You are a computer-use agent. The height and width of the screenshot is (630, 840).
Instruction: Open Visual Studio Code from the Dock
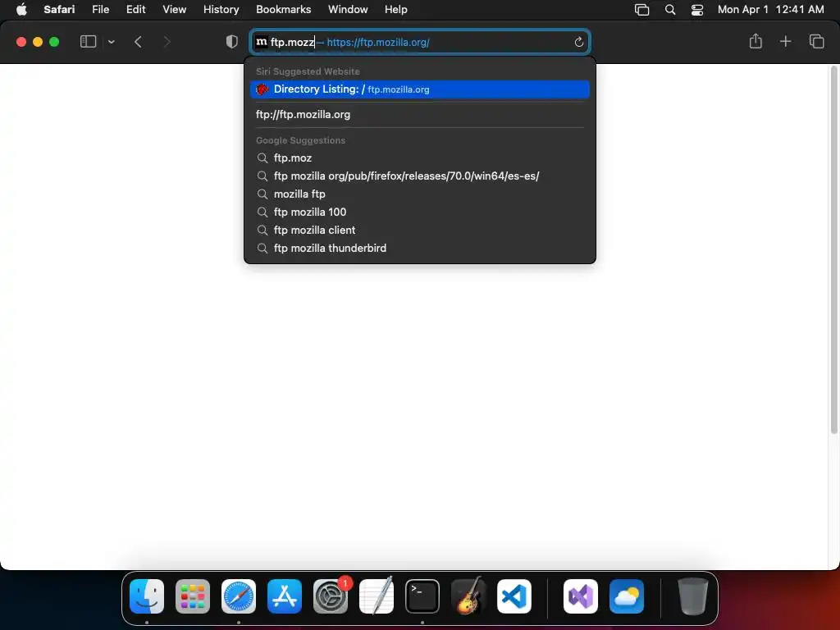click(x=514, y=596)
